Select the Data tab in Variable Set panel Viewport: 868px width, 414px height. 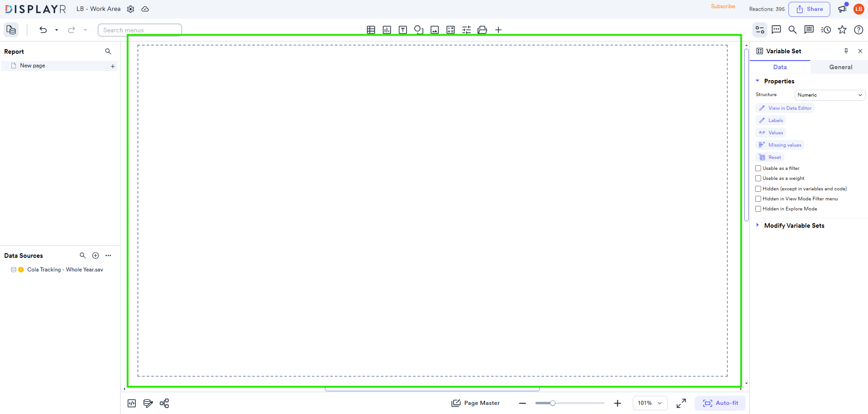coord(780,67)
